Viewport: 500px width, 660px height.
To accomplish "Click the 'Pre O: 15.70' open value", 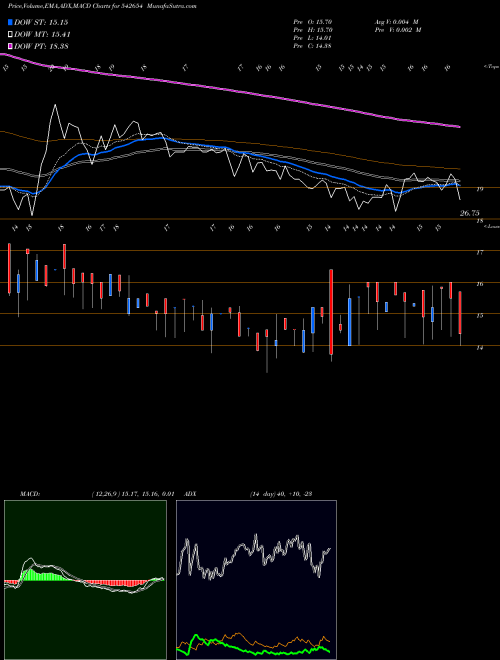I will pyautogui.click(x=313, y=22).
